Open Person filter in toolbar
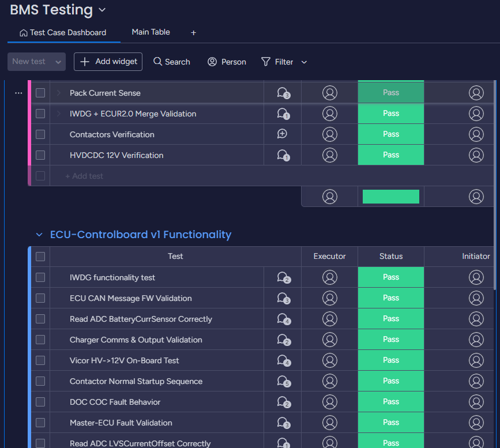 tap(227, 62)
